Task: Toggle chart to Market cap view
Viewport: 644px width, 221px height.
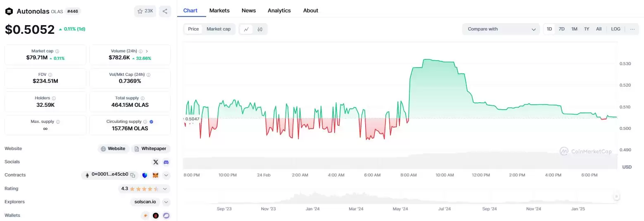Action: coord(219,29)
